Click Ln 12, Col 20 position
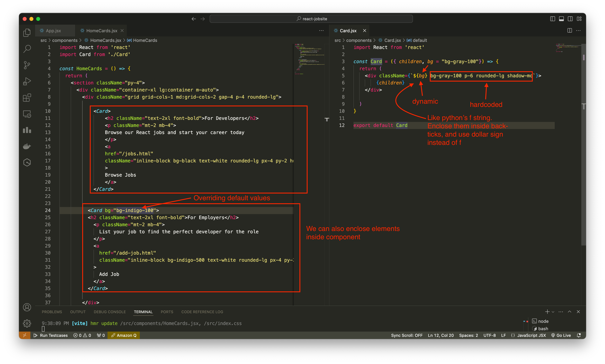The width and height of the screenshot is (605, 364). point(441,335)
